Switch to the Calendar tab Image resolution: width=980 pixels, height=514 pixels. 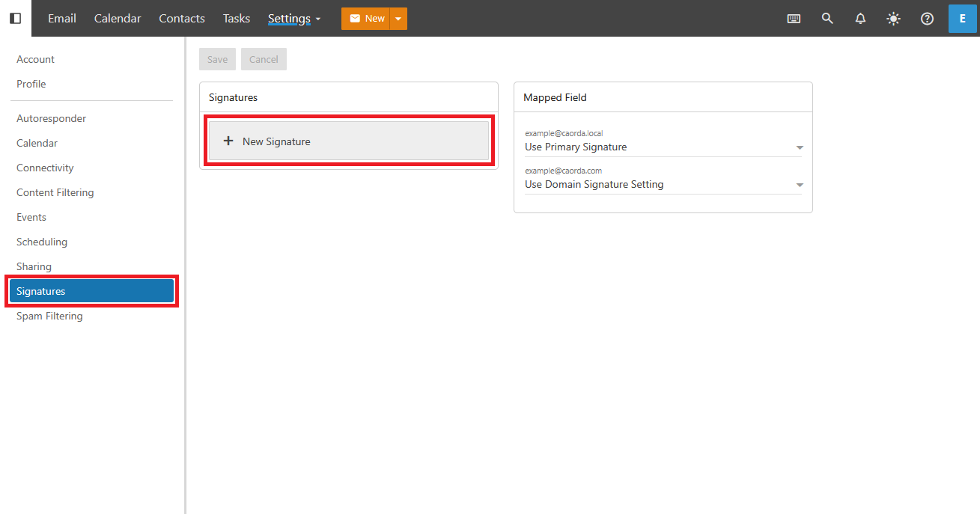pos(118,19)
